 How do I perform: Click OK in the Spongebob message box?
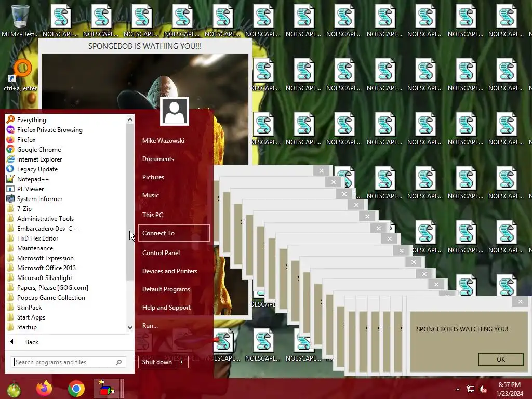click(x=500, y=360)
